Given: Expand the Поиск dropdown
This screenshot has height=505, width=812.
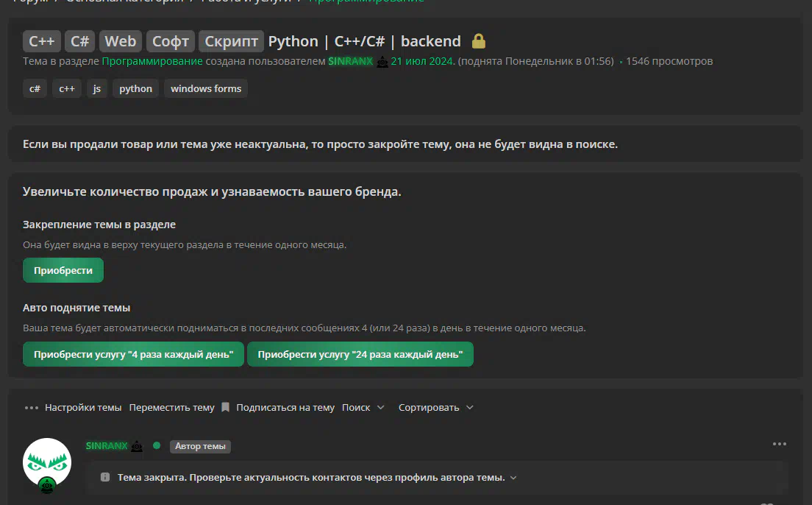Looking at the screenshot, I should tap(363, 408).
